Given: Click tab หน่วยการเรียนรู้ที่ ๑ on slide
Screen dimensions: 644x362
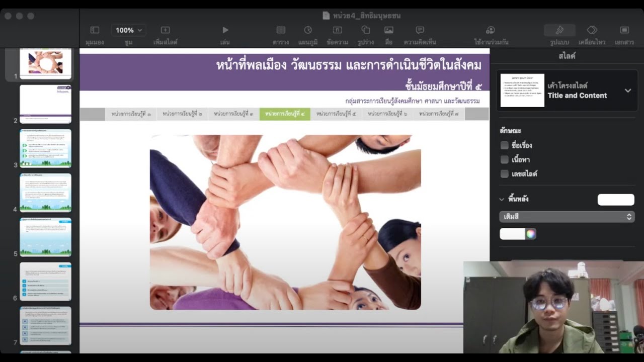Looking at the screenshot, I should click(x=131, y=114).
